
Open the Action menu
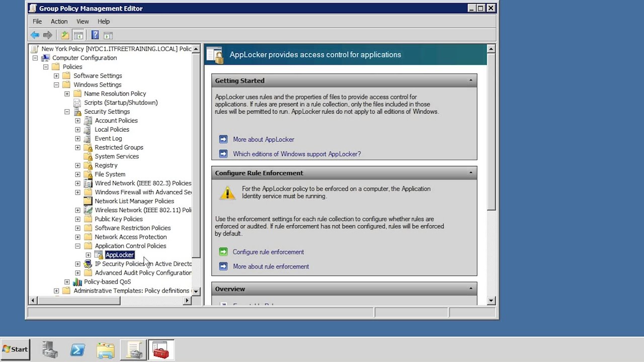59,22
